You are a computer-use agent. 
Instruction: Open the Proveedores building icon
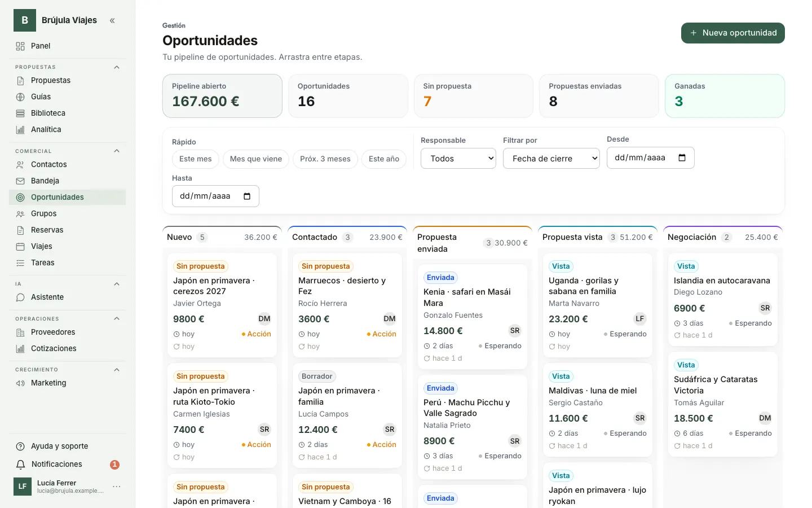(20, 332)
